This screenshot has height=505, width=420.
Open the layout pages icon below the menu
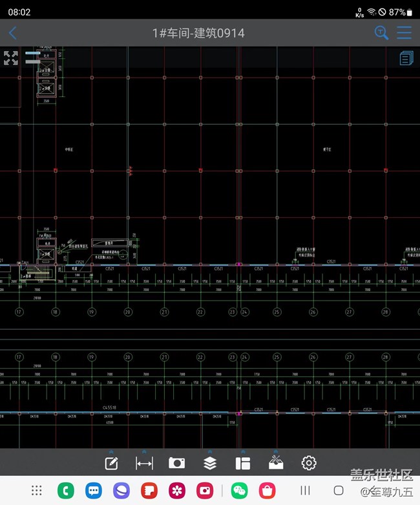[x=406, y=59]
